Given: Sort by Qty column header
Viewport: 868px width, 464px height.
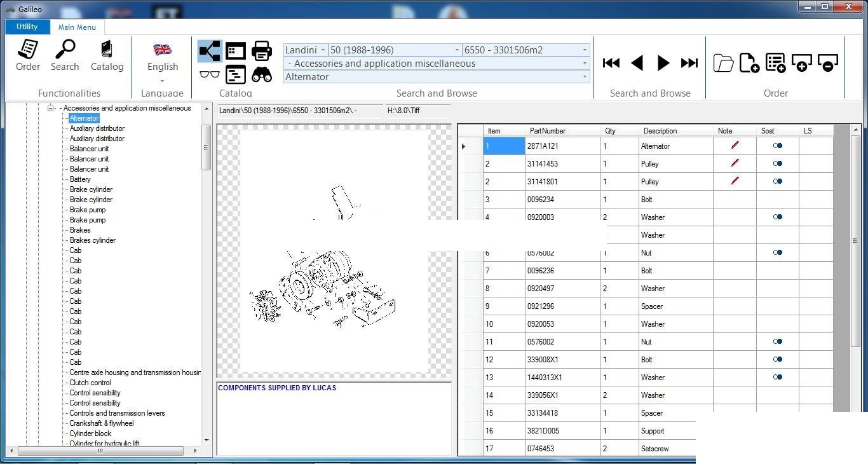Looking at the screenshot, I should [x=620, y=131].
